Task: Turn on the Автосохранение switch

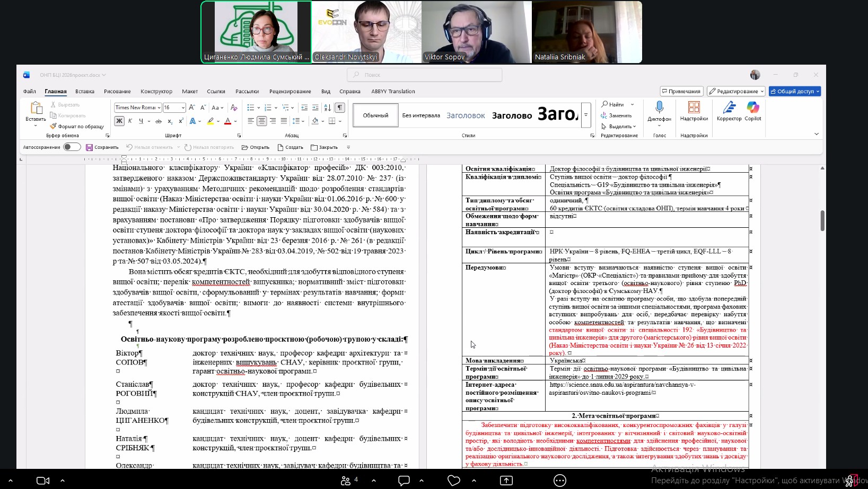Action: 72,147
